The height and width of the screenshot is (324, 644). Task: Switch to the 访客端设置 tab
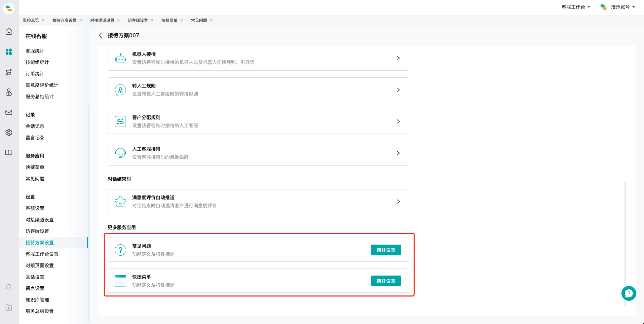(x=138, y=20)
